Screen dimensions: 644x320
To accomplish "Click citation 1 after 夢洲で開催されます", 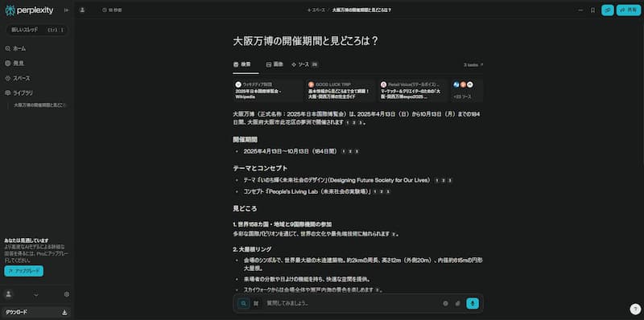I will [x=348, y=122].
